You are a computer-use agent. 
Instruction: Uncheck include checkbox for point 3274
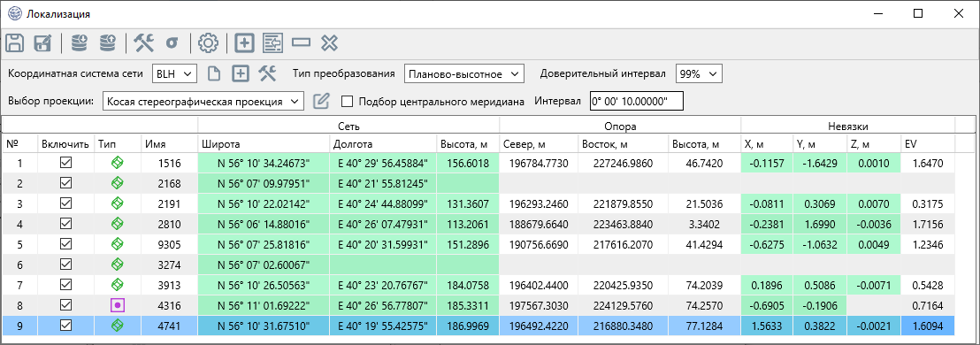65,264
